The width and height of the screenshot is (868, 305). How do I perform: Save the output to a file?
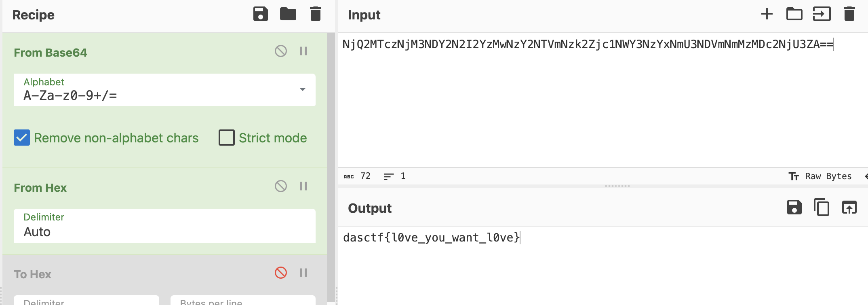point(794,208)
